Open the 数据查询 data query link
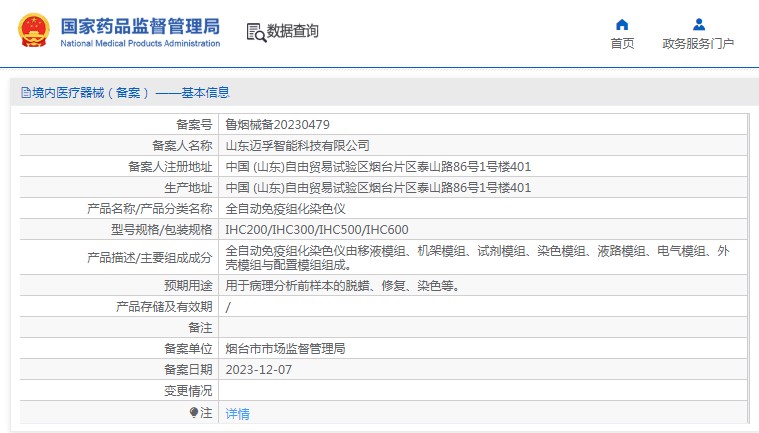Image resolution: width=759 pixels, height=433 pixels. pos(292,31)
